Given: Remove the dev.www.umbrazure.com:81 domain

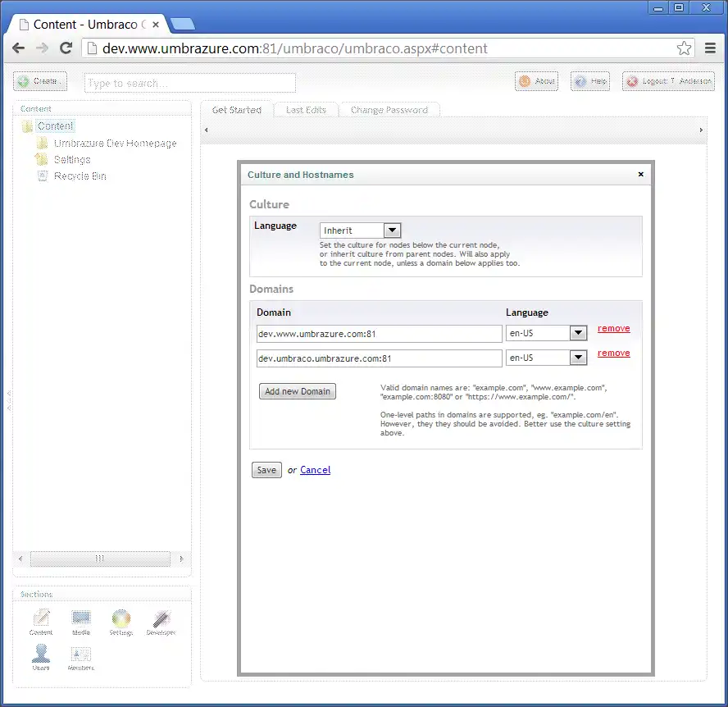Looking at the screenshot, I should tap(613, 328).
